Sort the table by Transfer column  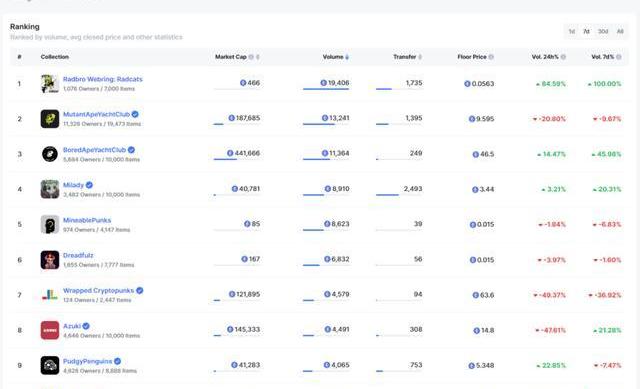(420, 57)
